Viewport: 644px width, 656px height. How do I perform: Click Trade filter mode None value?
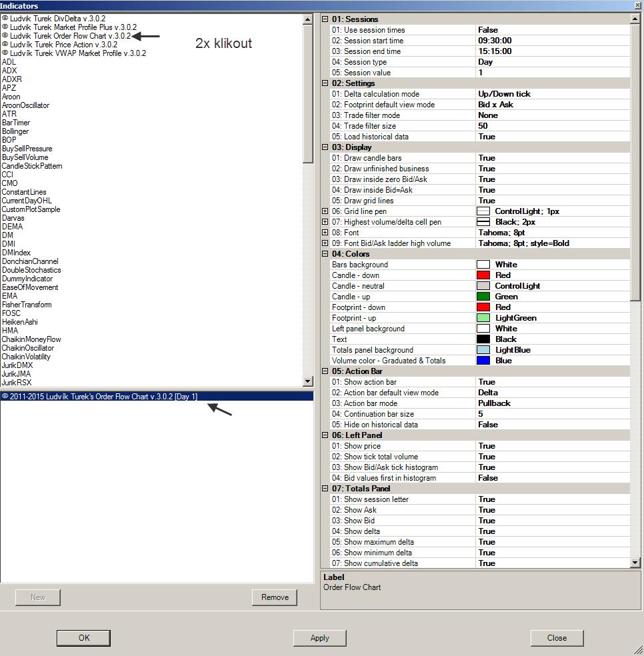553,115
